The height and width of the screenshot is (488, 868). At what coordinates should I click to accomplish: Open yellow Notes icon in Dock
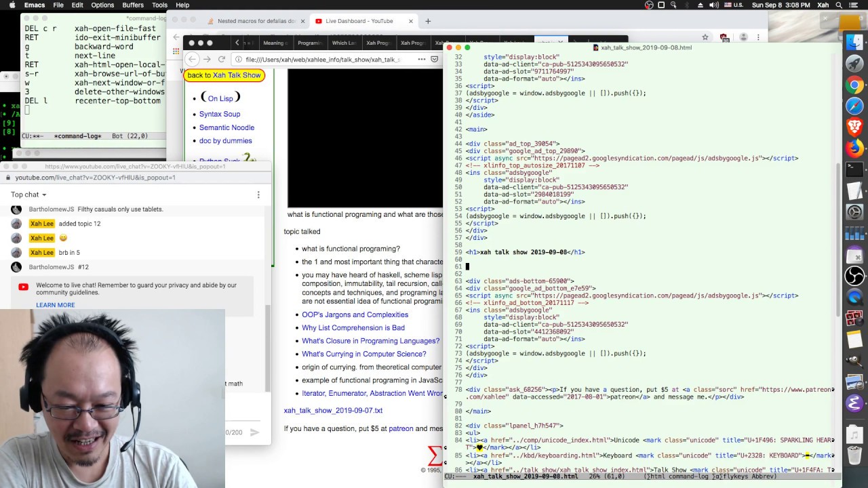[x=854, y=340]
